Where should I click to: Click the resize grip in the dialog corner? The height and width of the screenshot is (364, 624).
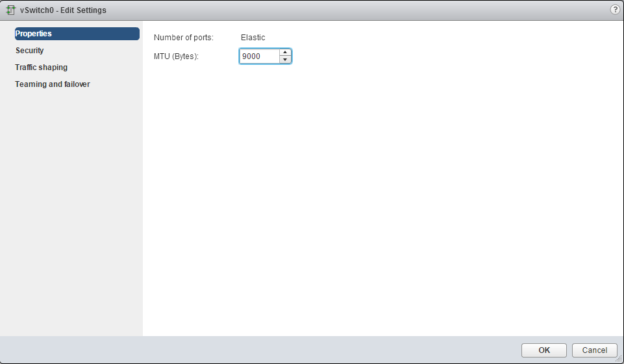pos(619,359)
